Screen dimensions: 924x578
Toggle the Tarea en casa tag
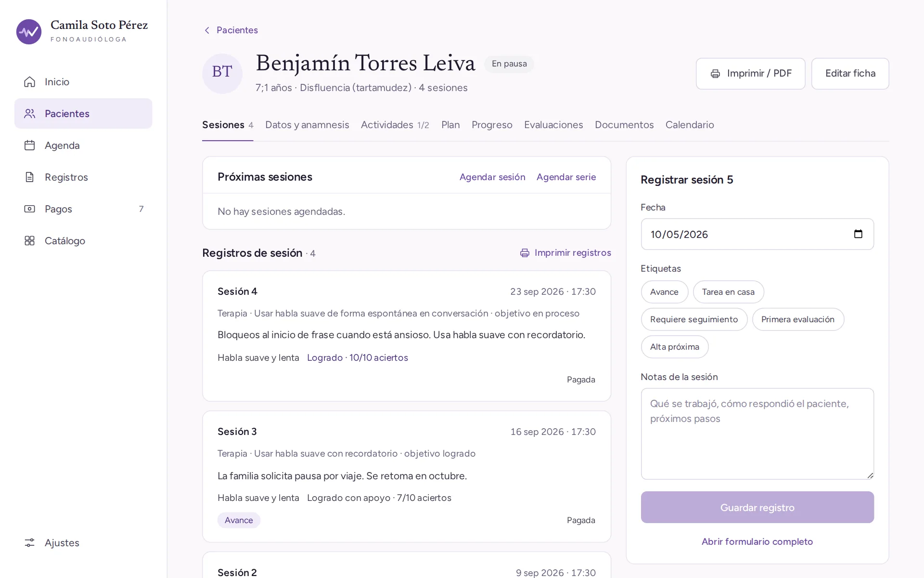tap(728, 292)
